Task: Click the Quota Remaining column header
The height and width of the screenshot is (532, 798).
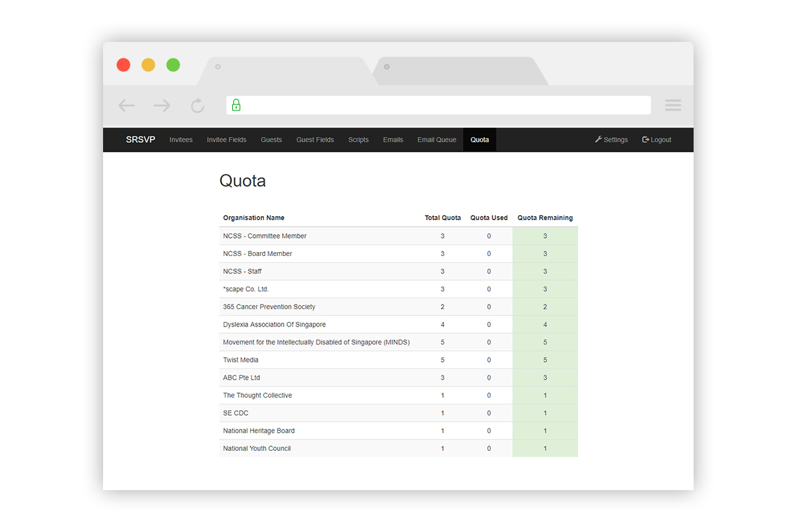Action: pyautogui.click(x=545, y=217)
